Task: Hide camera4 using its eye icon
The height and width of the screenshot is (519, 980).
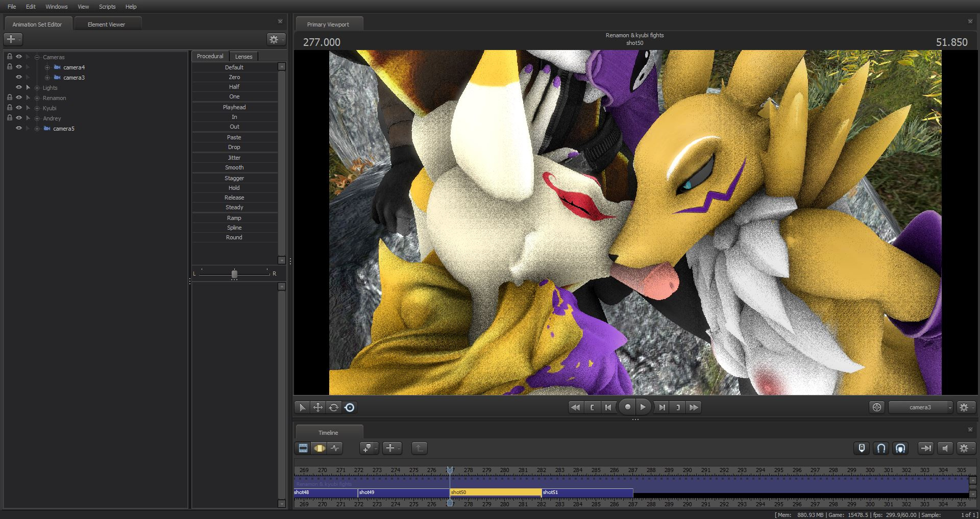Action: tap(19, 67)
